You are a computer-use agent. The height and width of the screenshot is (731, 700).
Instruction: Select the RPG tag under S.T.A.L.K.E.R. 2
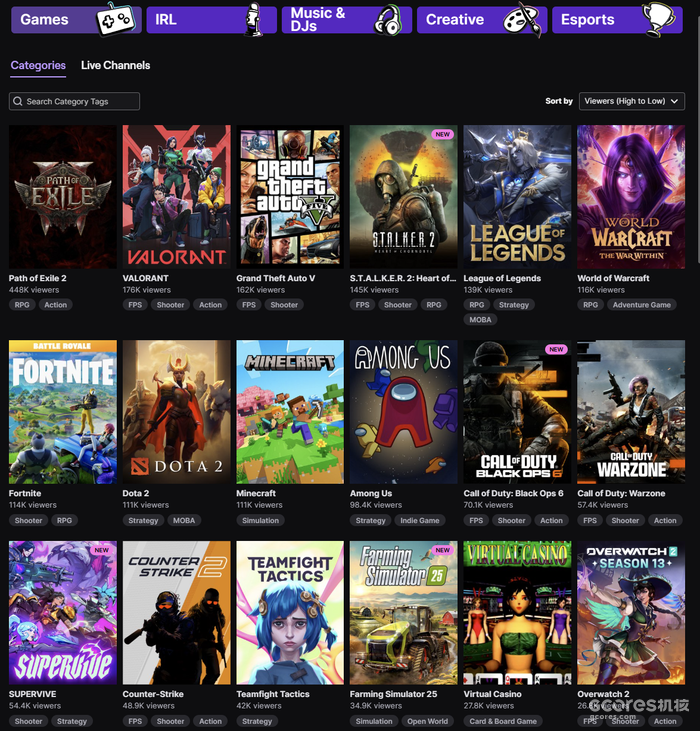coord(433,305)
